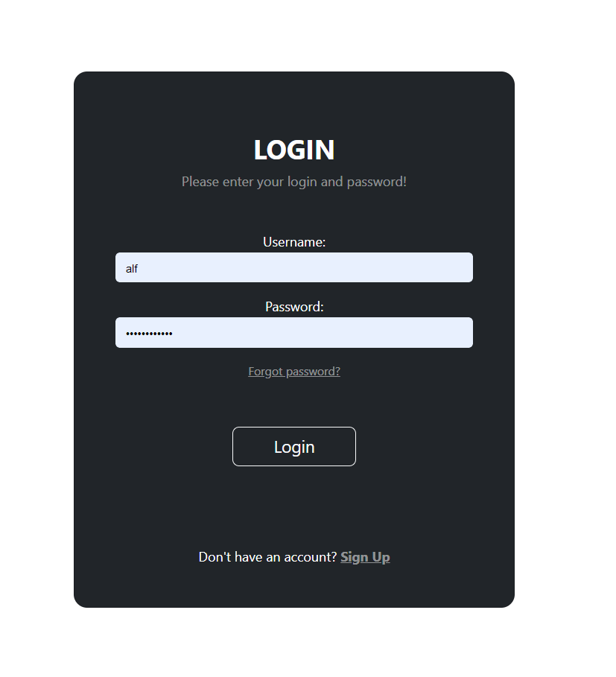Click the LOGIN heading
Image resolution: width=616 pixels, height=677 pixels.
pos(294,150)
